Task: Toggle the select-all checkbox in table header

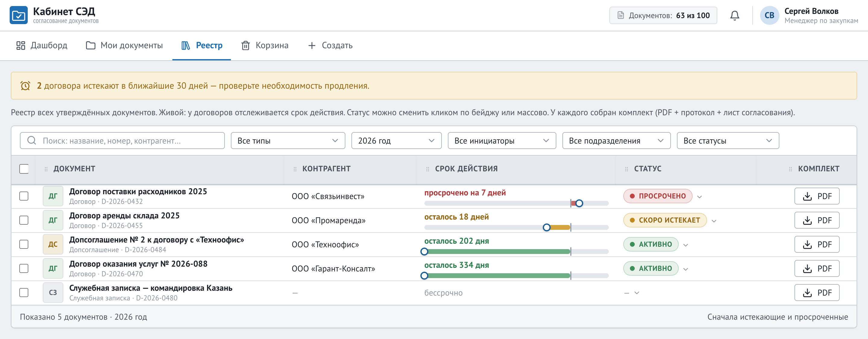Action: click(x=24, y=169)
